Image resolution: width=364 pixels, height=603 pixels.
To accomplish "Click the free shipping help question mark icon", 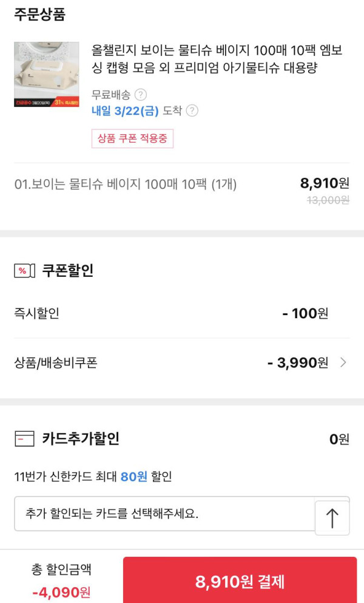I will (x=141, y=95).
